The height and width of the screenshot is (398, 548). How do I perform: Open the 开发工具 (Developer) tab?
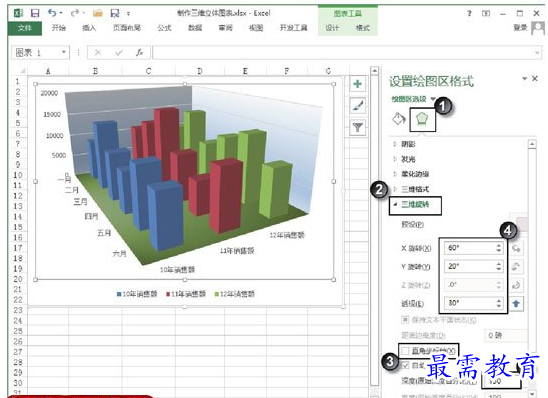tap(293, 28)
